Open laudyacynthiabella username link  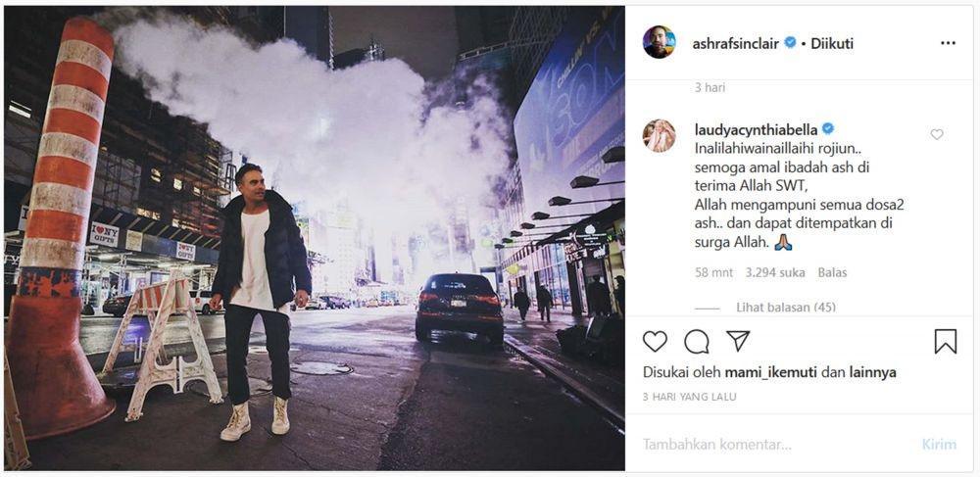click(x=757, y=128)
